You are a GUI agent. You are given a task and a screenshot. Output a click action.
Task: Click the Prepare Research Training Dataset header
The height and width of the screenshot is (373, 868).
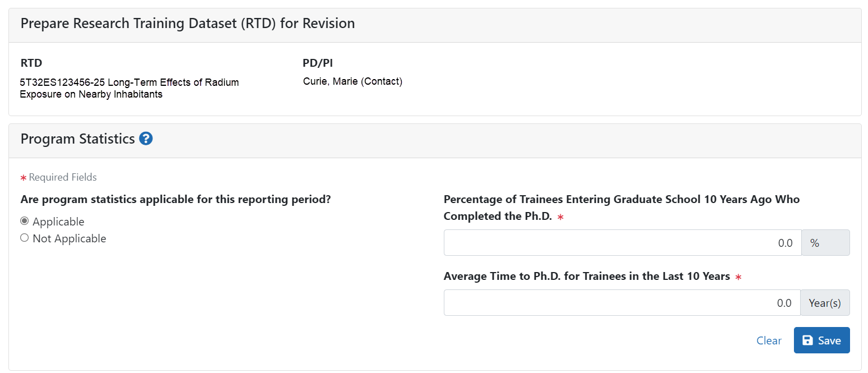click(x=187, y=24)
